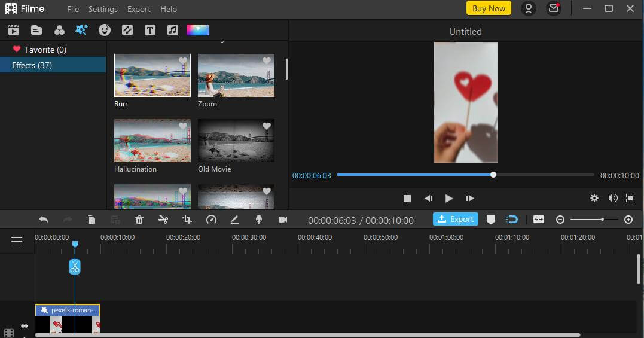644x338 pixels.
Task: Play the preview video
Action: (449, 199)
